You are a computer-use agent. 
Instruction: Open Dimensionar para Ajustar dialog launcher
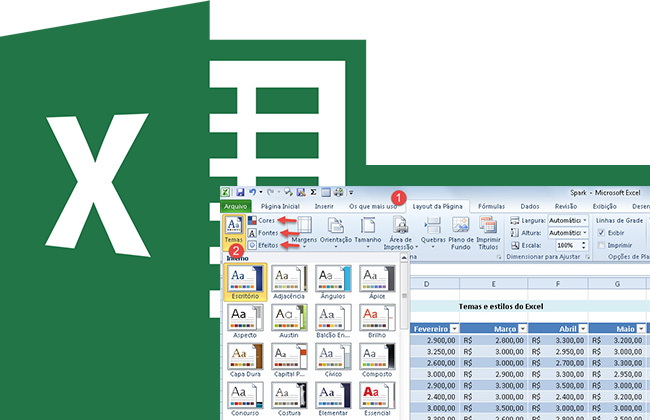(587, 257)
